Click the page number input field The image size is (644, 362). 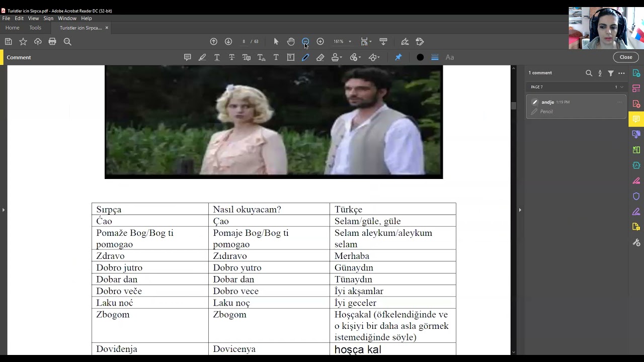[x=244, y=42]
